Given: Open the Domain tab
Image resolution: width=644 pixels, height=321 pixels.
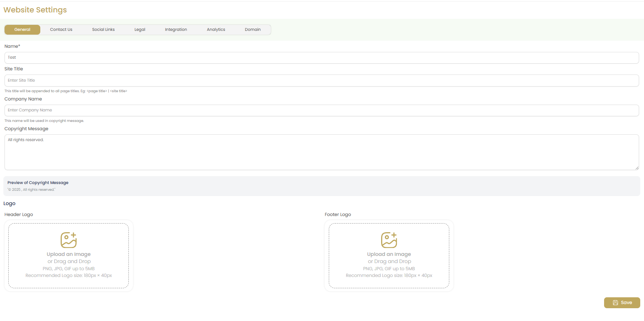Looking at the screenshot, I should [253, 30].
